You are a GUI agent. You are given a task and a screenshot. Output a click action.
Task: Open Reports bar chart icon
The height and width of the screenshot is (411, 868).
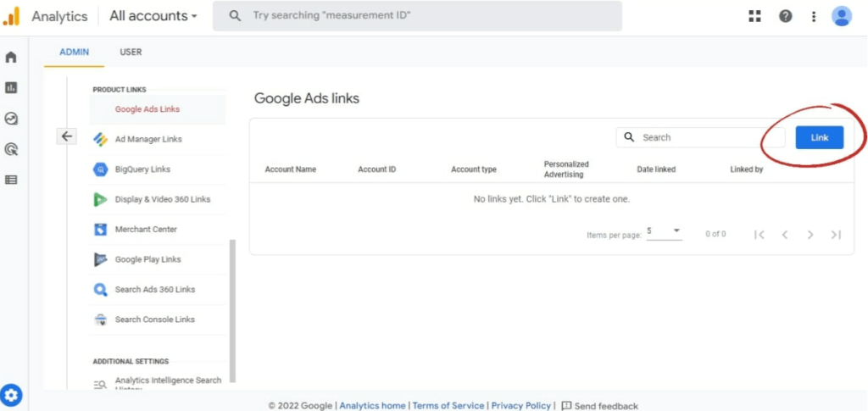click(11, 87)
